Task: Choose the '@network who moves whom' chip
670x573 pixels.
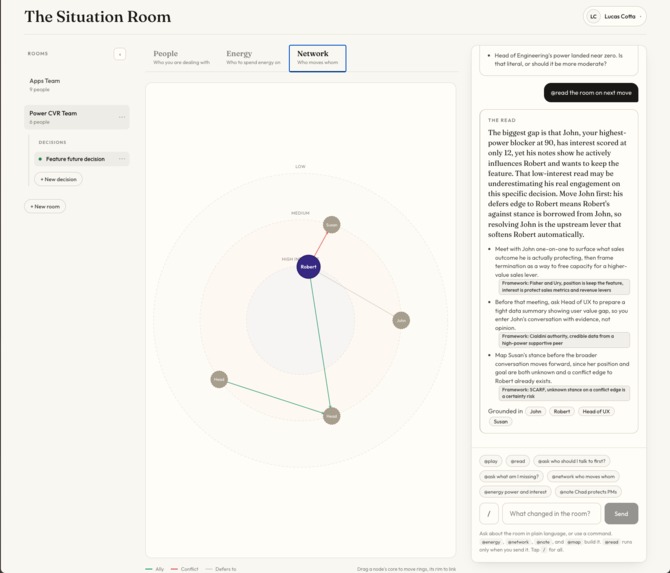Action: tap(583, 476)
